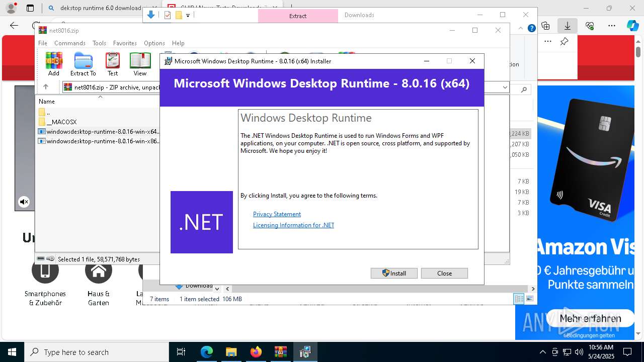Open the Windows Start menu
The image size is (644, 362).
pyautogui.click(x=12, y=352)
